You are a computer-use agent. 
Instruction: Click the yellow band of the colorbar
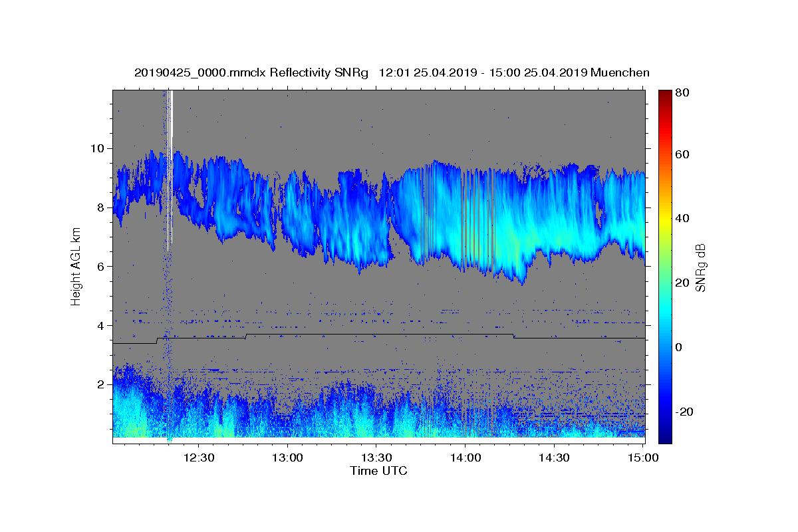665,219
